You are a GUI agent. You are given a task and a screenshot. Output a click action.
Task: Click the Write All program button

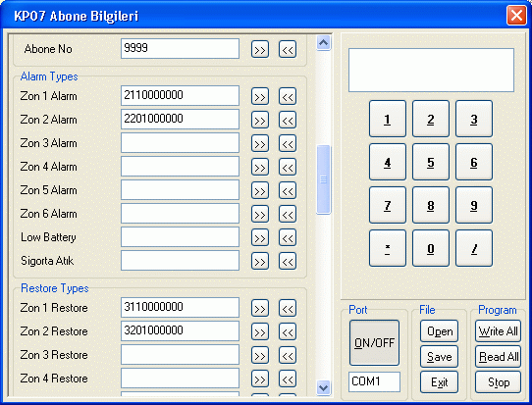[x=498, y=331]
